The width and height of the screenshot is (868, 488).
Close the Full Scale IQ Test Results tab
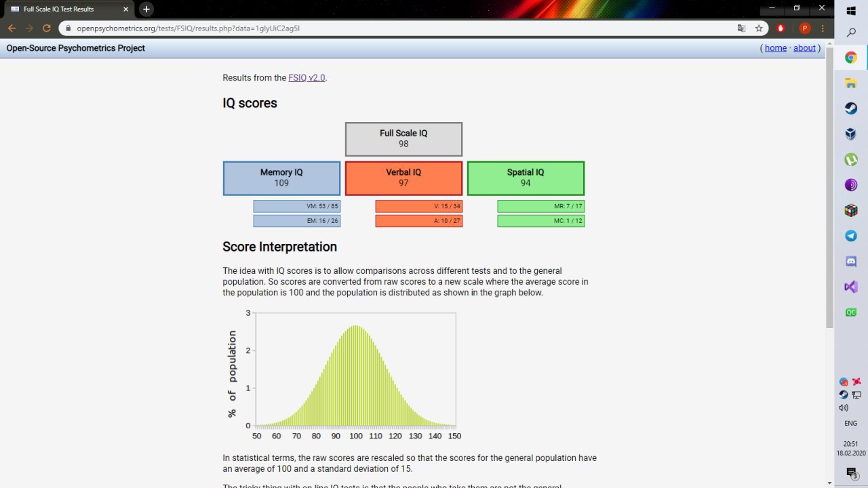(127, 9)
